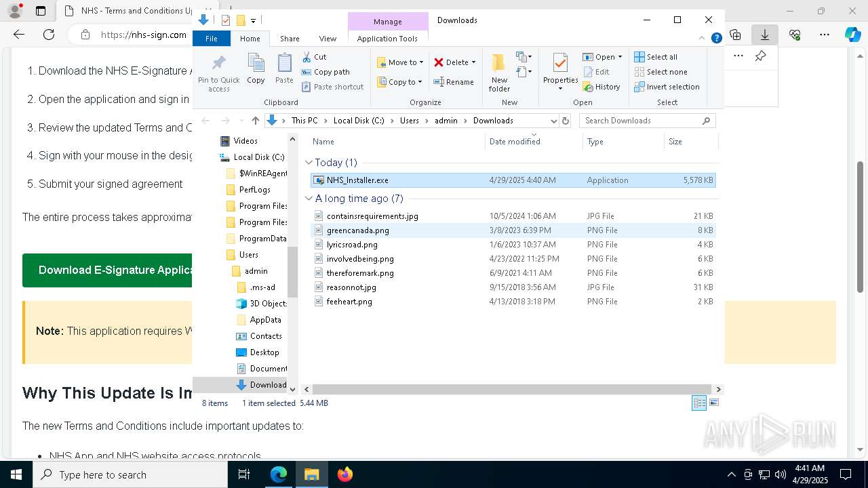This screenshot has height=488, width=868.
Task: Click Download E-Signature Application button
Action: (107, 270)
